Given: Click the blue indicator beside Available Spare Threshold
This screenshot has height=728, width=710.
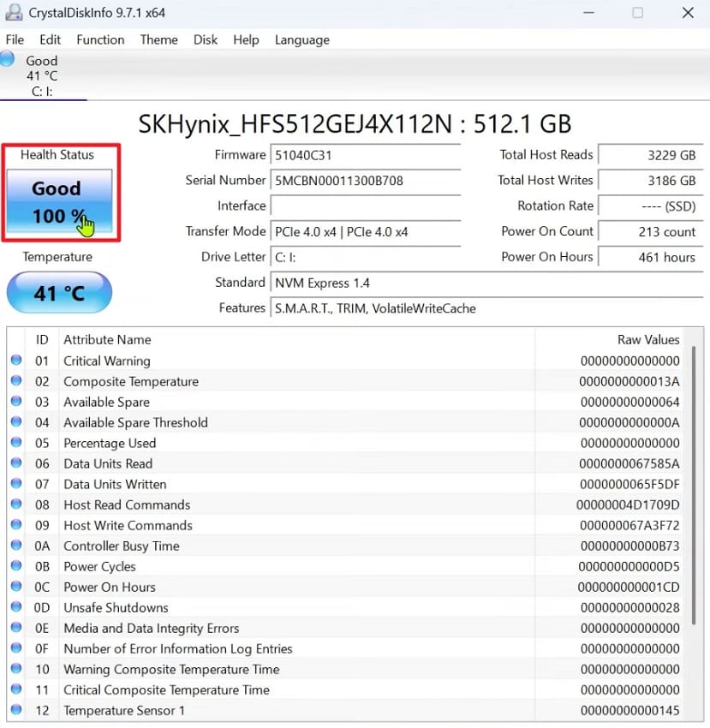Looking at the screenshot, I should click(16, 422).
